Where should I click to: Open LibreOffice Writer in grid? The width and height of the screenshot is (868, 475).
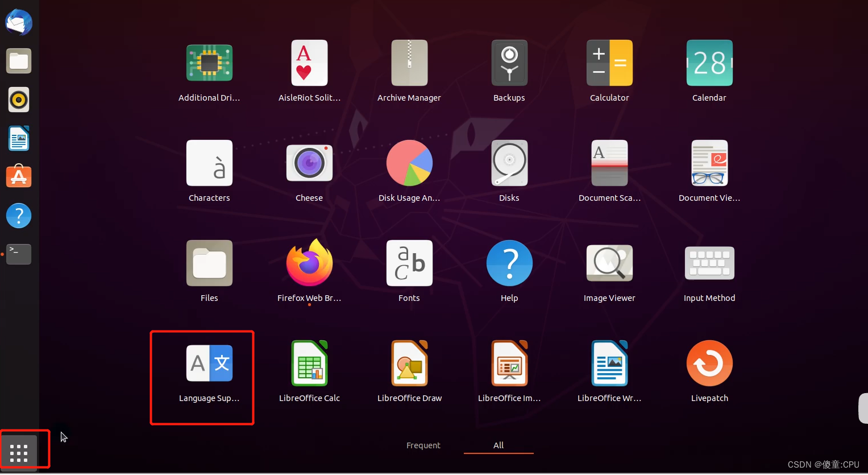tap(609, 363)
